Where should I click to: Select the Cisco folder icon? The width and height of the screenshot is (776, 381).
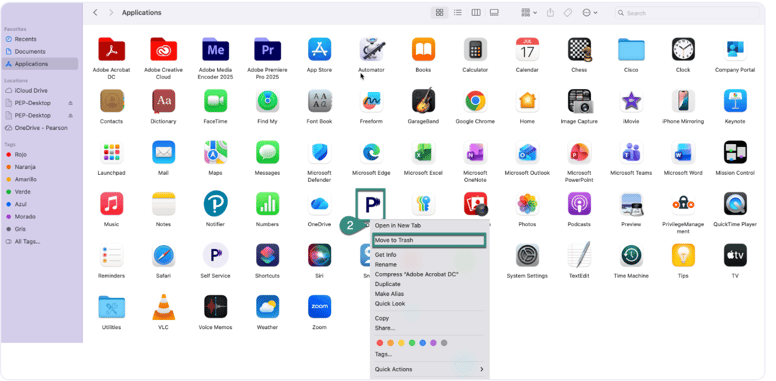coord(631,49)
